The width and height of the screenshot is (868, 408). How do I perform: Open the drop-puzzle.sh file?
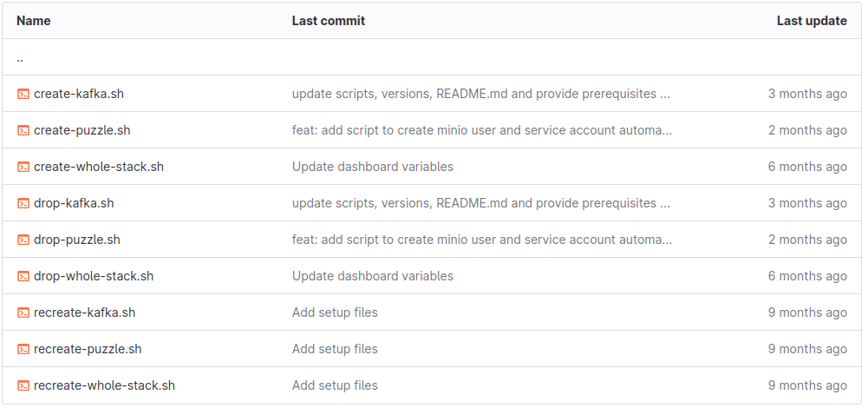coord(77,240)
